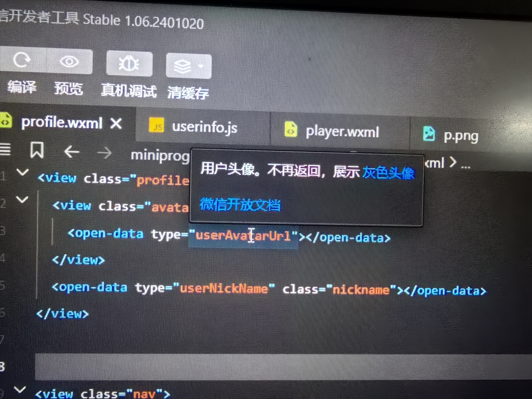Collapse the profile view fold arrow on line 1

[x=22, y=172]
